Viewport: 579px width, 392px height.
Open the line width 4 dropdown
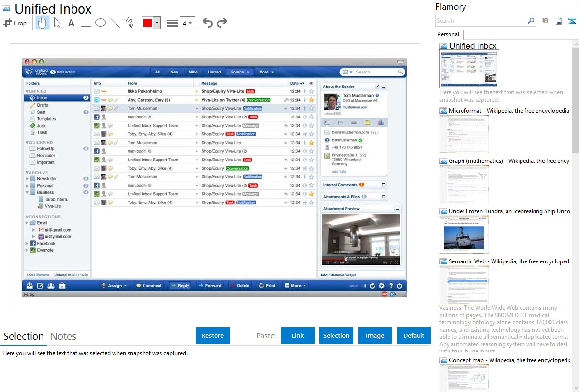[187, 23]
